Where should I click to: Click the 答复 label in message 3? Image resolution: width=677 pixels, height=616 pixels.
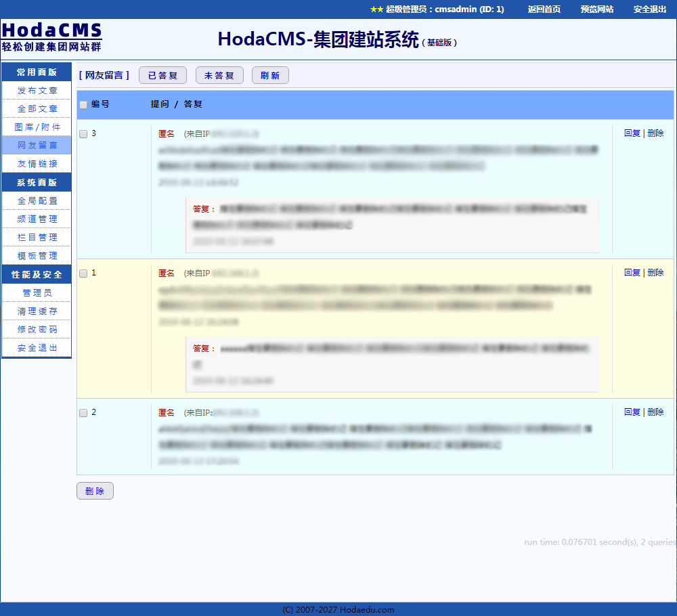(x=203, y=209)
